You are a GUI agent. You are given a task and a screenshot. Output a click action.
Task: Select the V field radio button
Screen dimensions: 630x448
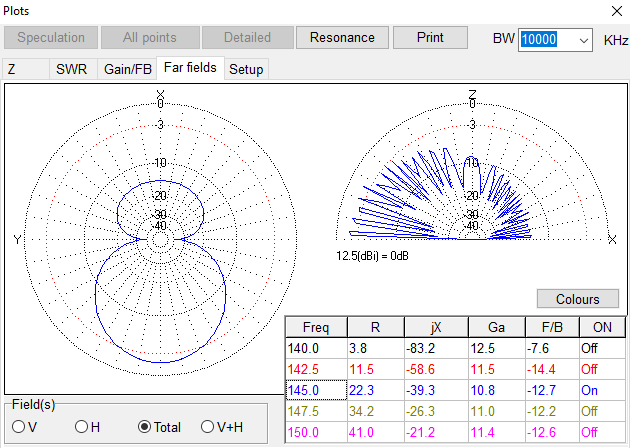pos(18,427)
